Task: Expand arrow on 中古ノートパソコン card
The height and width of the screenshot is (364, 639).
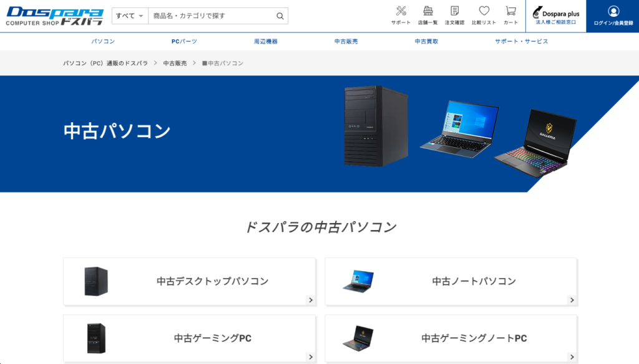Action: pyautogui.click(x=572, y=300)
